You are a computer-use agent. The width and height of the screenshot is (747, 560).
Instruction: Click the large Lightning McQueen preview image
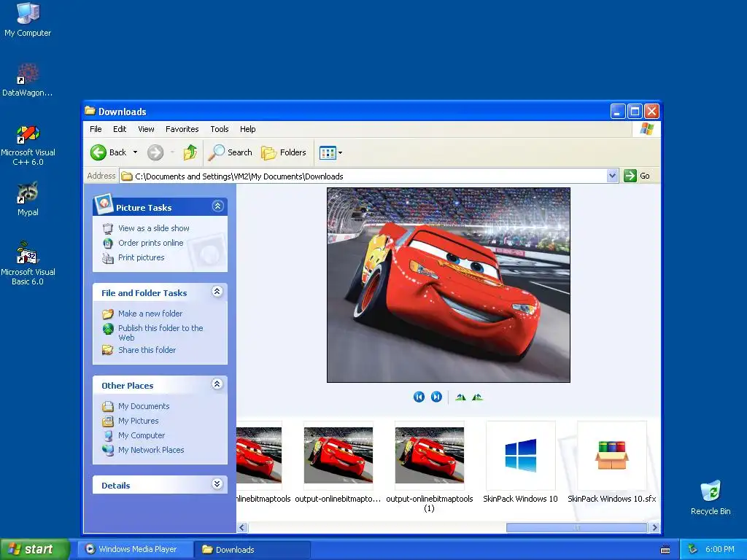[x=449, y=285]
